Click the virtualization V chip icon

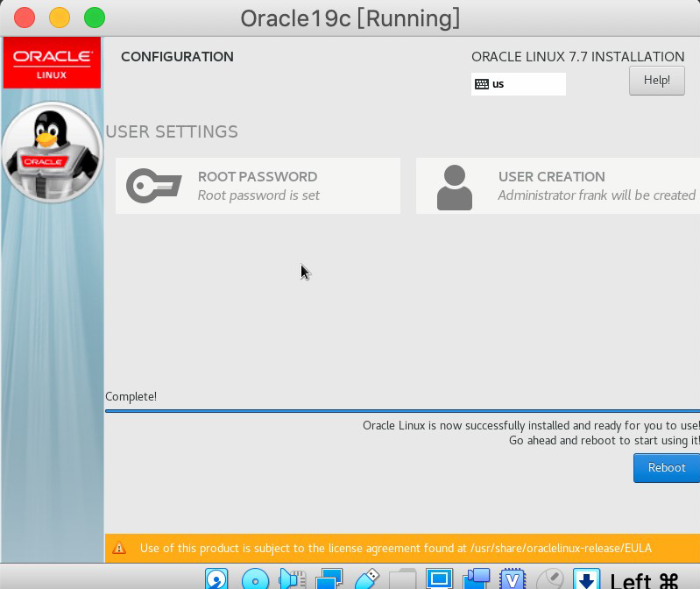tap(513, 579)
